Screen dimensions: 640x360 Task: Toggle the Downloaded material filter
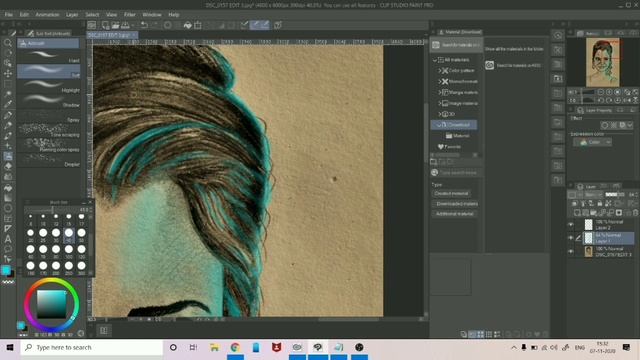click(x=455, y=204)
